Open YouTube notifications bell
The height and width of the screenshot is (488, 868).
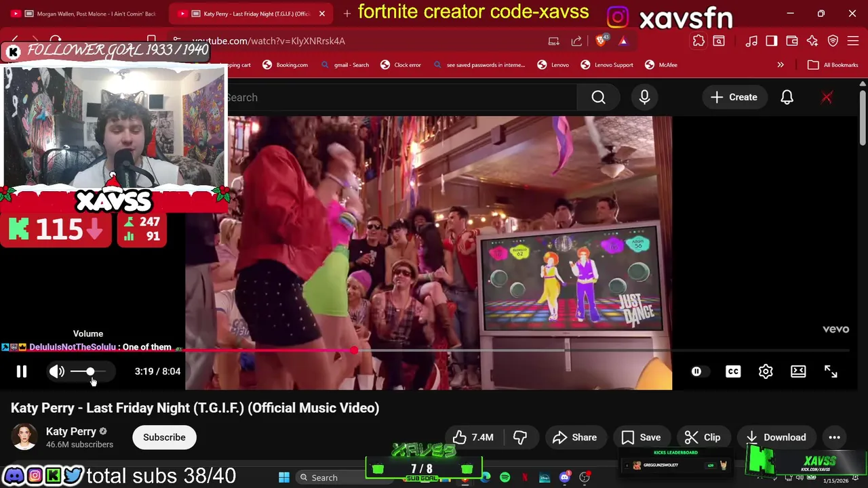coord(787,98)
